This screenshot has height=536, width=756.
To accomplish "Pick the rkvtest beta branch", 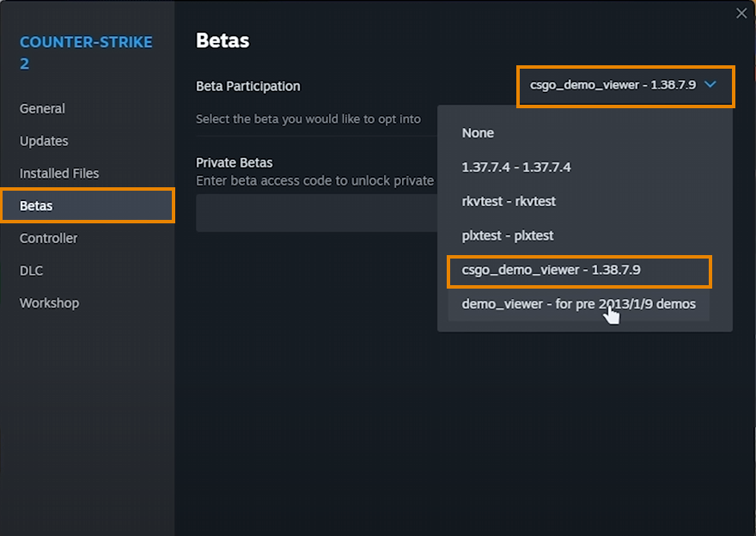I will click(x=578, y=202).
